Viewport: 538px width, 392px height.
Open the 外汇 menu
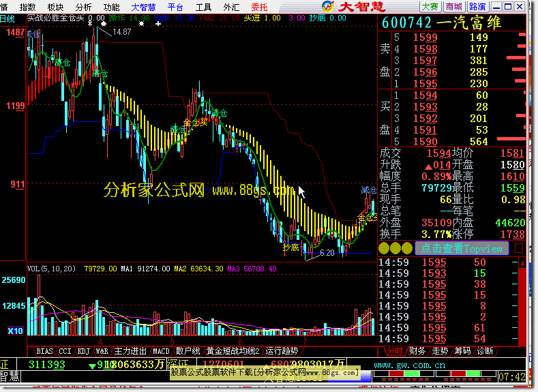tap(231, 7)
